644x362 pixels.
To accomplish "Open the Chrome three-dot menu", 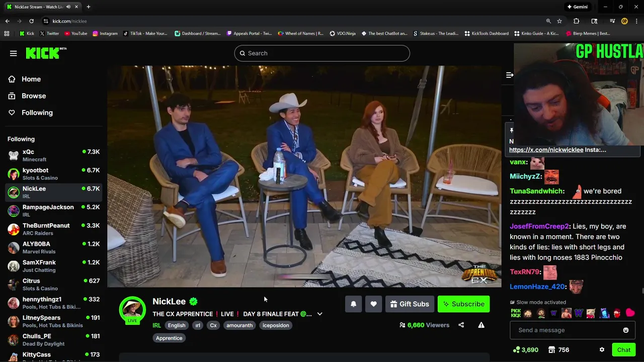I will [636, 21].
